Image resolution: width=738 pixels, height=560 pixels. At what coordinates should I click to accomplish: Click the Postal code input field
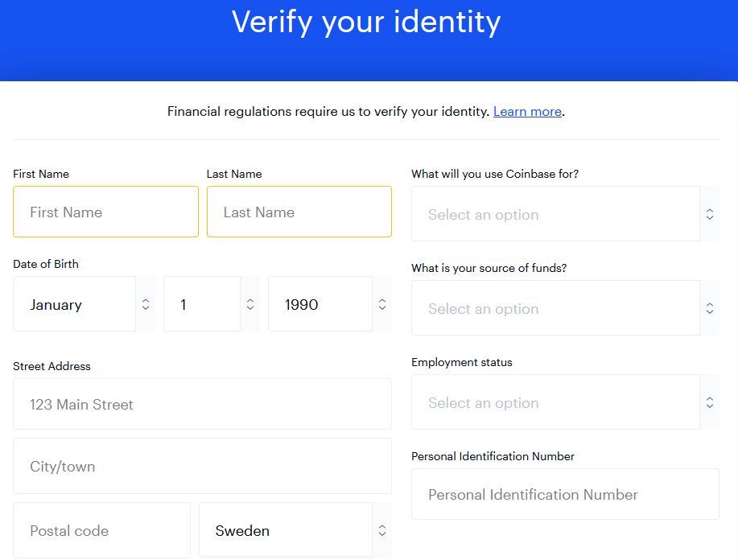point(101,531)
